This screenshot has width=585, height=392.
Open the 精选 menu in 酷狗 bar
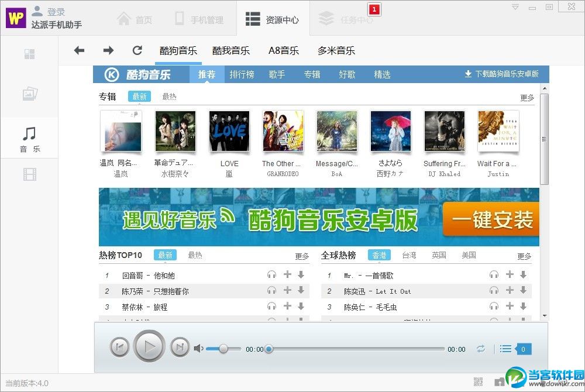click(382, 74)
